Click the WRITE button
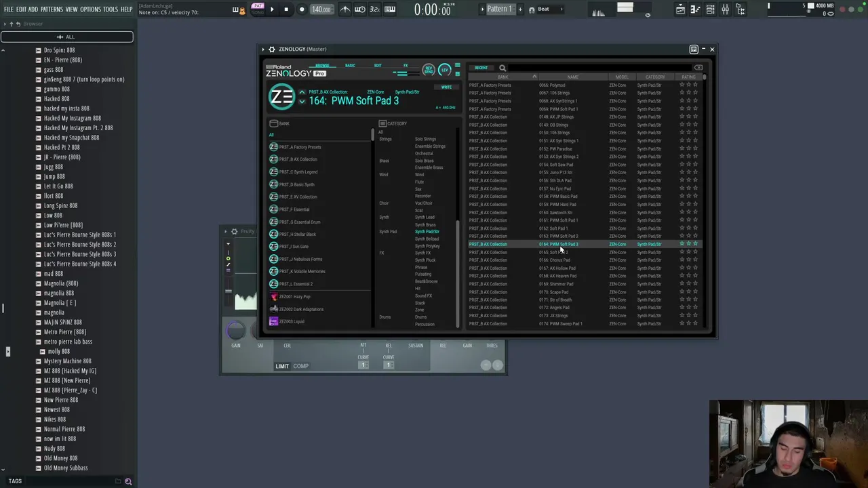Image resolution: width=868 pixels, height=488 pixels. pyautogui.click(x=446, y=87)
